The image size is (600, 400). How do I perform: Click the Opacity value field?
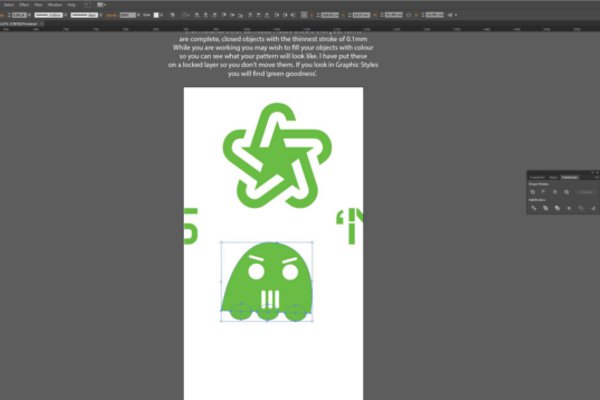point(127,15)
